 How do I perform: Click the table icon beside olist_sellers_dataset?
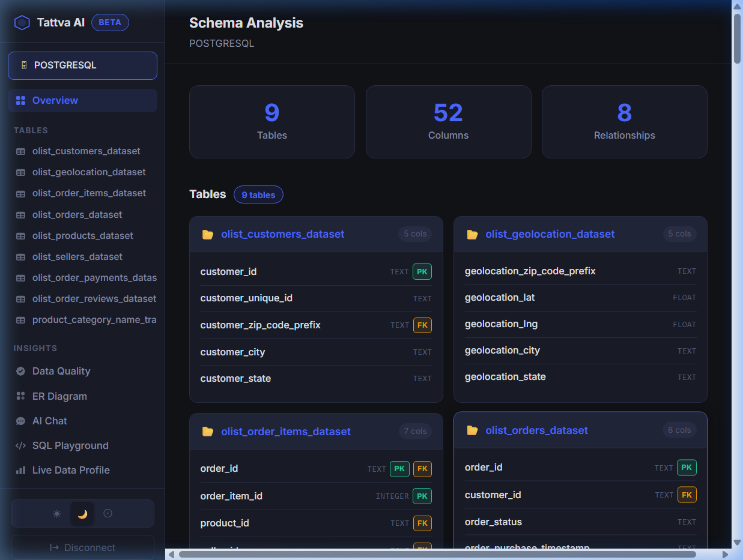click(x=20, y=256)
